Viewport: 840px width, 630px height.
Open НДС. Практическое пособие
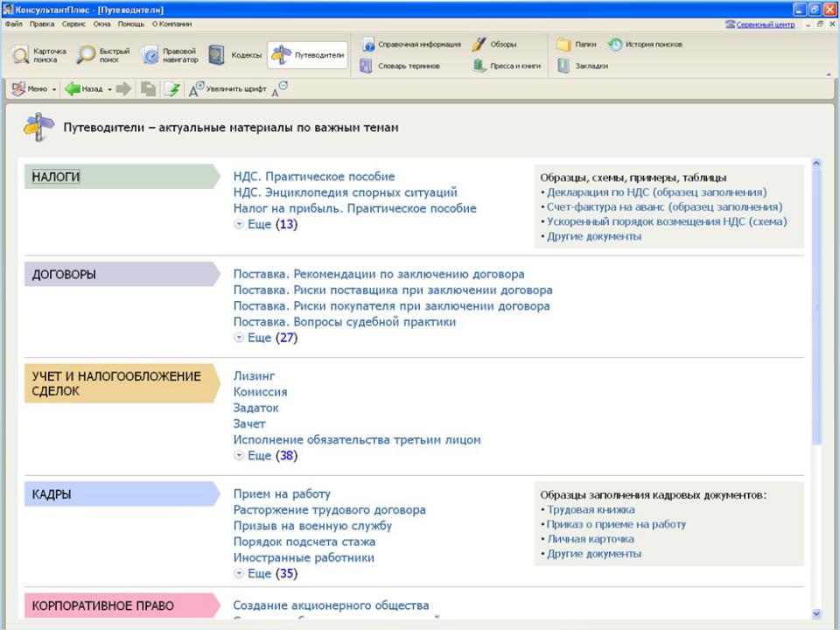tap(314, 177)
